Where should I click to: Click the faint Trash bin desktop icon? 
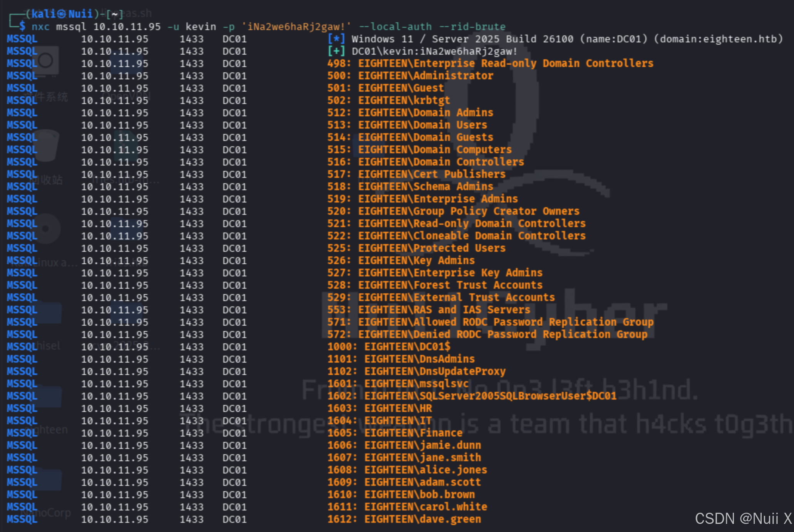46,146
